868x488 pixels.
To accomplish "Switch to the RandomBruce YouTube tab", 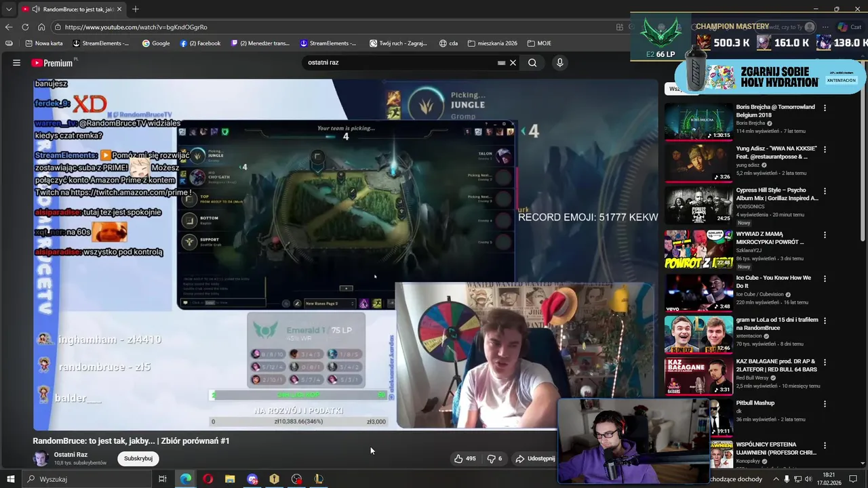I will (x=73, y=9).
